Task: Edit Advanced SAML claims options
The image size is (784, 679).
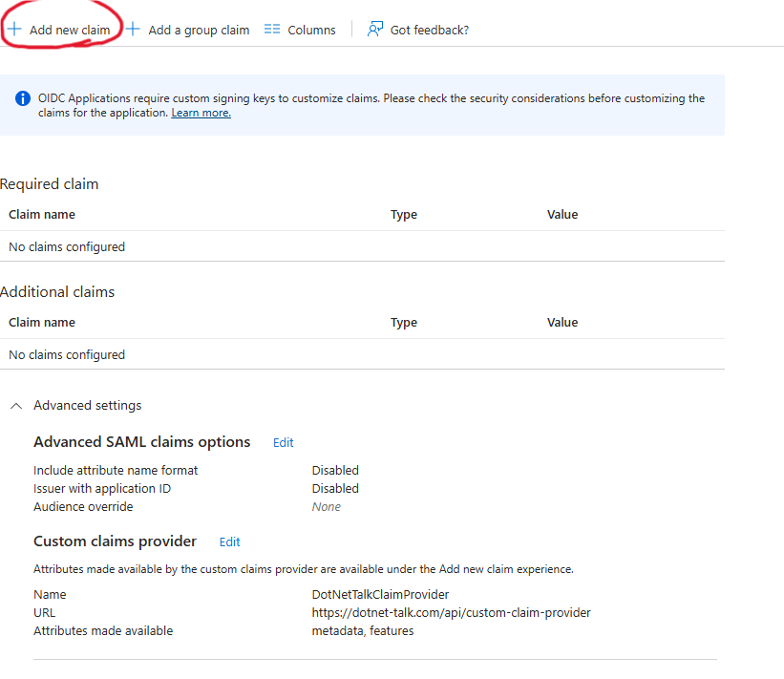Action: click(x=283, y=443)
